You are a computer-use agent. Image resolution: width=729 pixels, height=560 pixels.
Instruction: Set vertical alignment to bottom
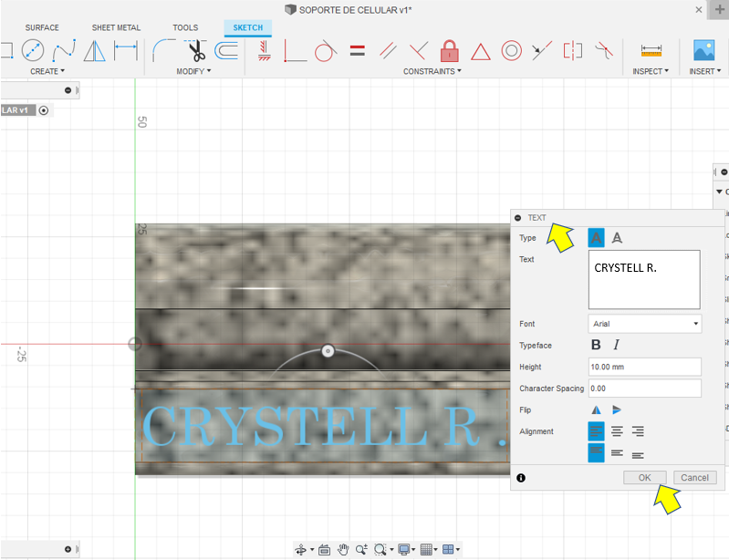click(638, 455)
